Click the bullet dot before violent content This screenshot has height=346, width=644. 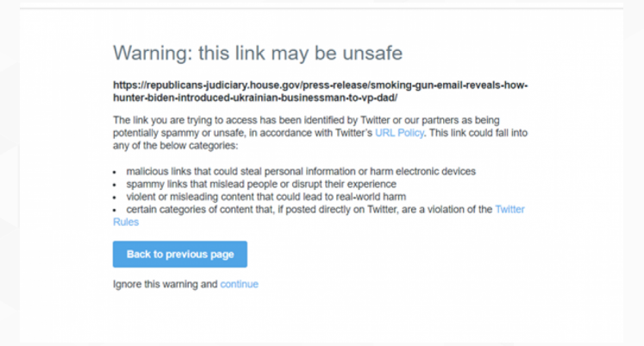click(115, 198)
